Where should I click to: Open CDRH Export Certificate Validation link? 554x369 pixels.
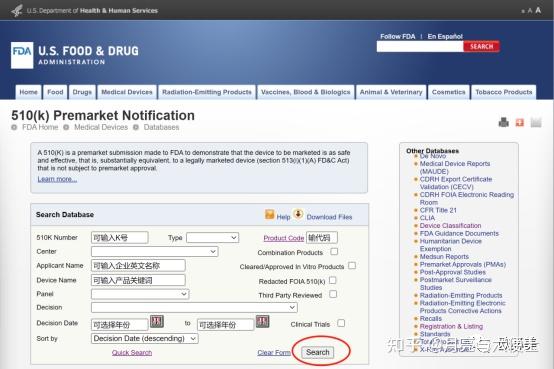pos(456,183)
